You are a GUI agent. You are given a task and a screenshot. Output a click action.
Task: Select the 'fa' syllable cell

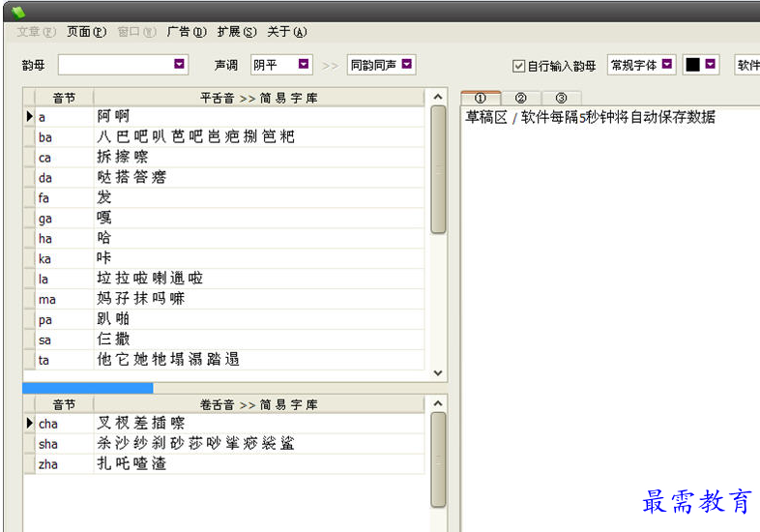[64, 198]
